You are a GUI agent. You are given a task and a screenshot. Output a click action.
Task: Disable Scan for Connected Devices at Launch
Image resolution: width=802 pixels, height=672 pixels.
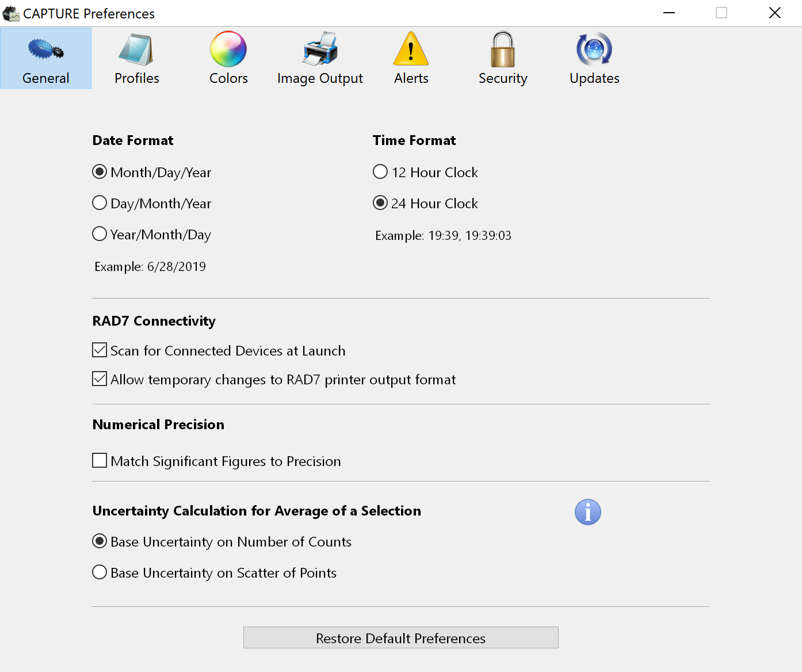[x=100, y=350]
